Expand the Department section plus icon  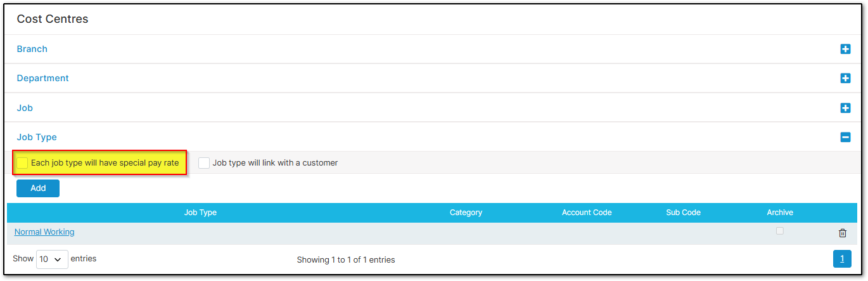845,78
